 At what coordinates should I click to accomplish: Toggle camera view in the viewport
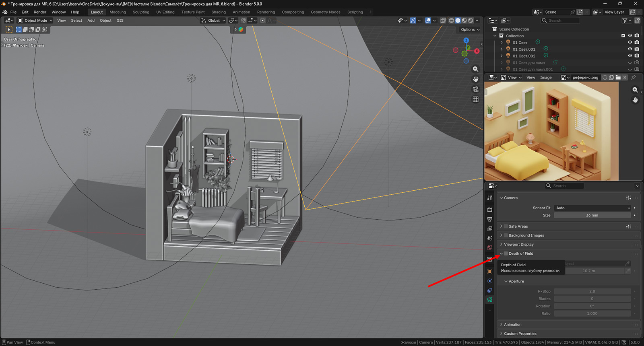pos(475,89)
